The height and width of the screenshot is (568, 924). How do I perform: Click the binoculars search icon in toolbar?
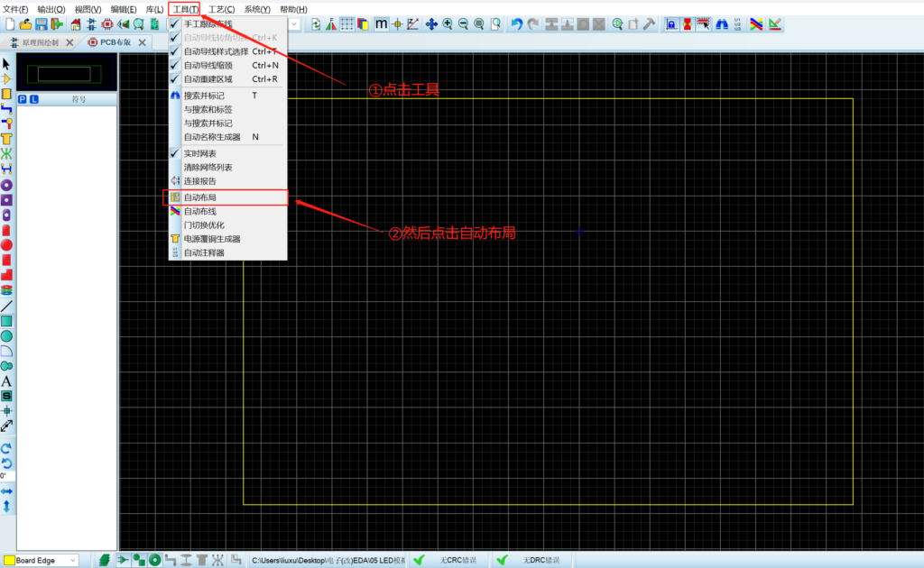point(721,24)
